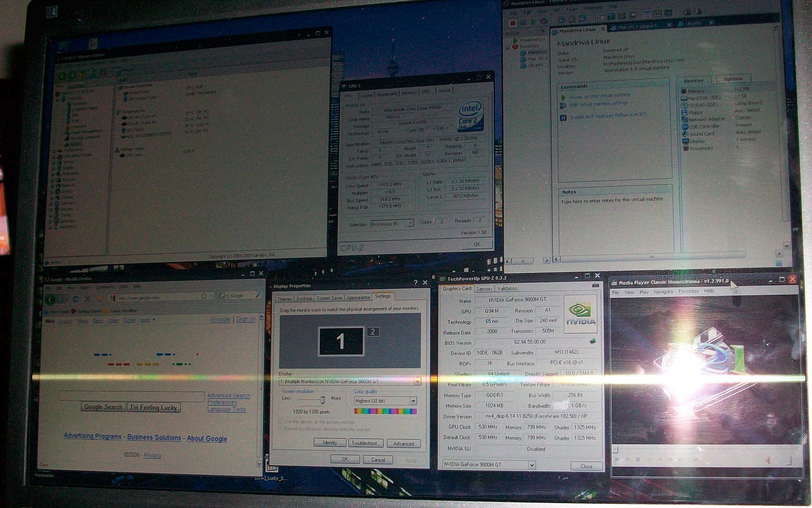Click the Reset icon in VMware toolbar
Viewport: 812px width, 508px height.
(544, 21)
